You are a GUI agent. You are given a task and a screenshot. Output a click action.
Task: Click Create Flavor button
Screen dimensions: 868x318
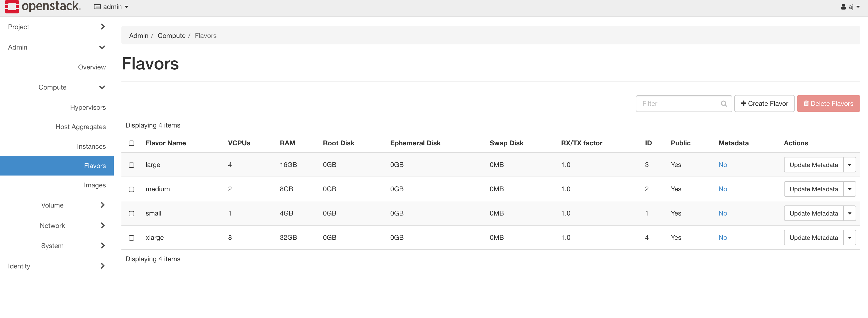(764, 104)
